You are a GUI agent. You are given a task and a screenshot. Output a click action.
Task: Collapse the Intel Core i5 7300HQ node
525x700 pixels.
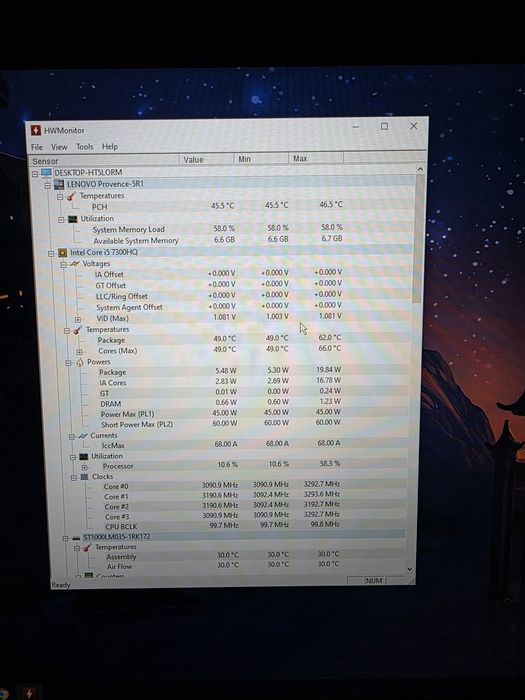(51, 254)
